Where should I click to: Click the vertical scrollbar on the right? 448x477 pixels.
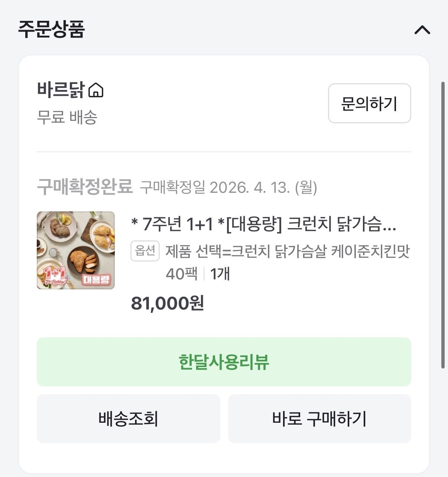pos(443,225)
